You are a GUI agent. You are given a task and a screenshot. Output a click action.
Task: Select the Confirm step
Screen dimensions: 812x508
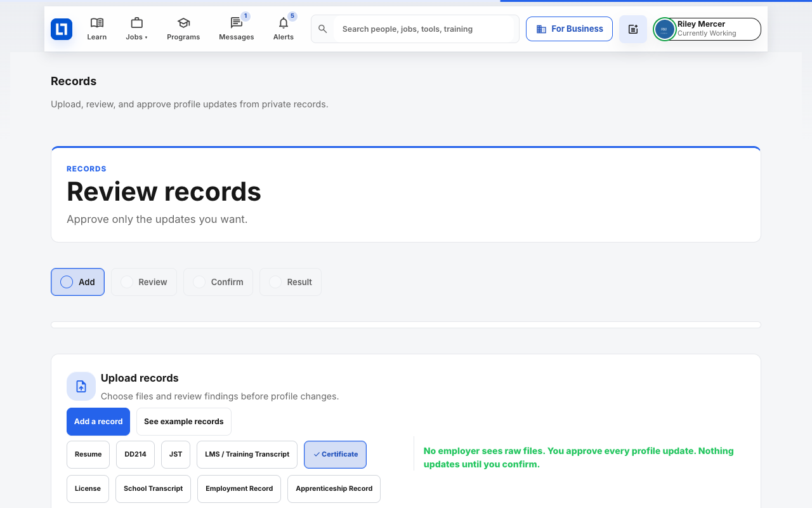coord(218,282)
